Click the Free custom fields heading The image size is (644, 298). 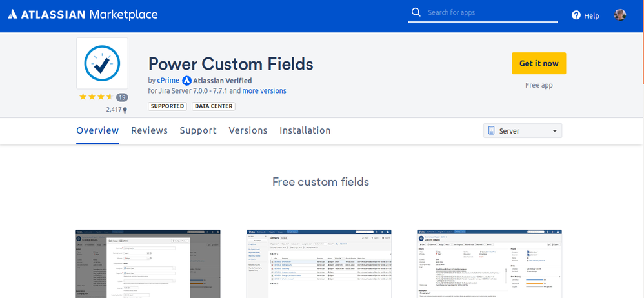321,182
